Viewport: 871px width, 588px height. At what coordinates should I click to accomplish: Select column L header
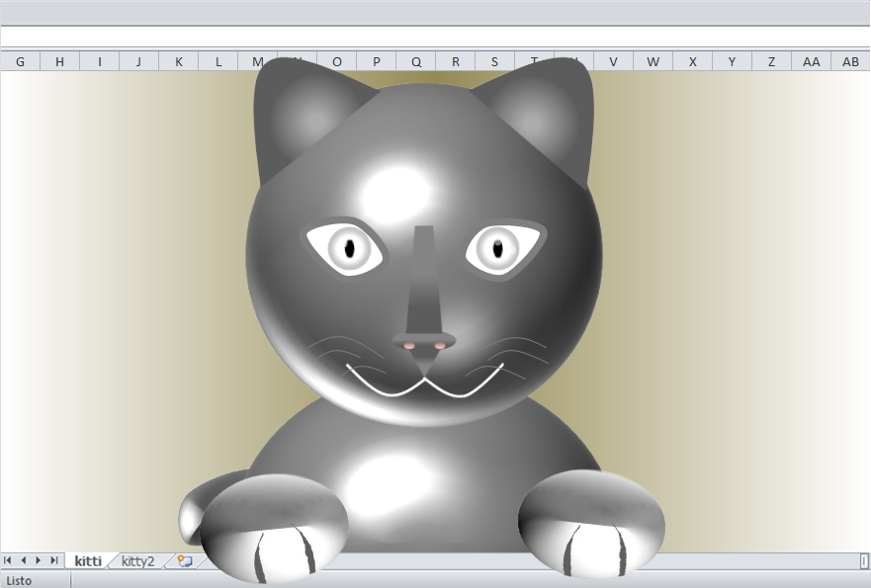coord(218,61)
